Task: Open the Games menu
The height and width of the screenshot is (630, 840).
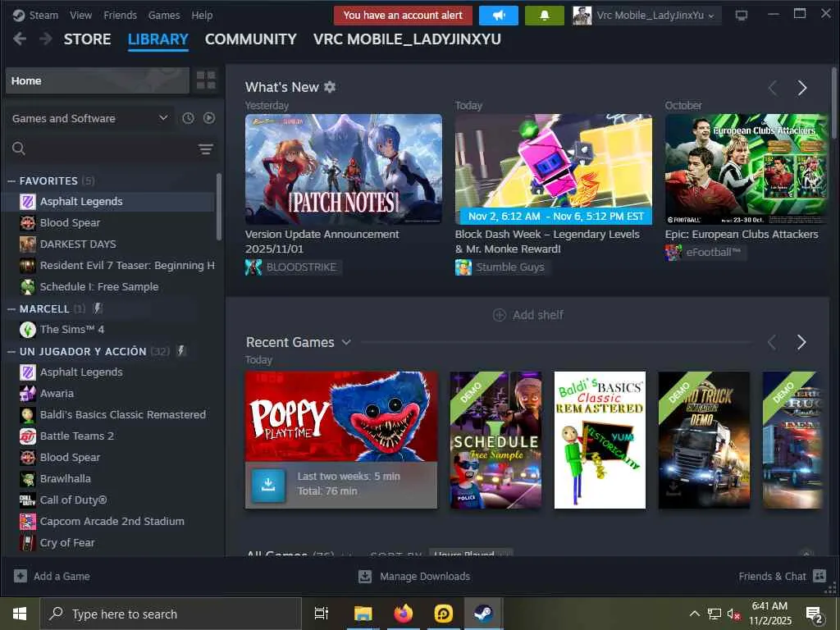Action: click(x=164, y=16)
